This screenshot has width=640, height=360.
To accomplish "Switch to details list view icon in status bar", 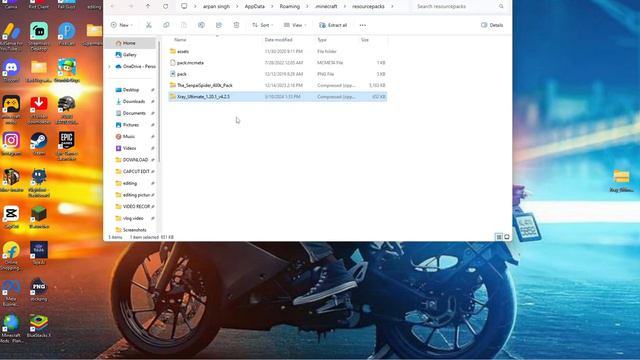I will (x=499, y=237).
